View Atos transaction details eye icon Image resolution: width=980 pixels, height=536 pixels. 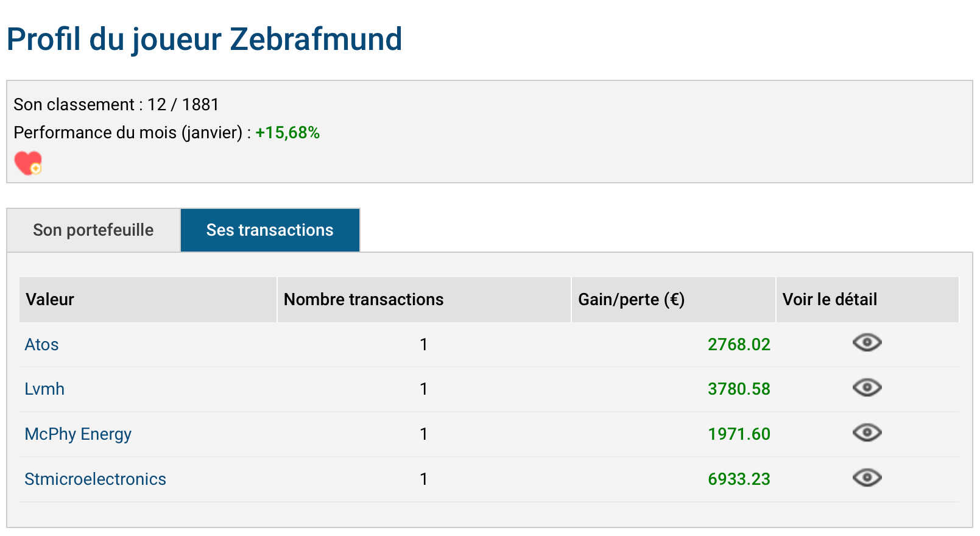coord(867,343)
